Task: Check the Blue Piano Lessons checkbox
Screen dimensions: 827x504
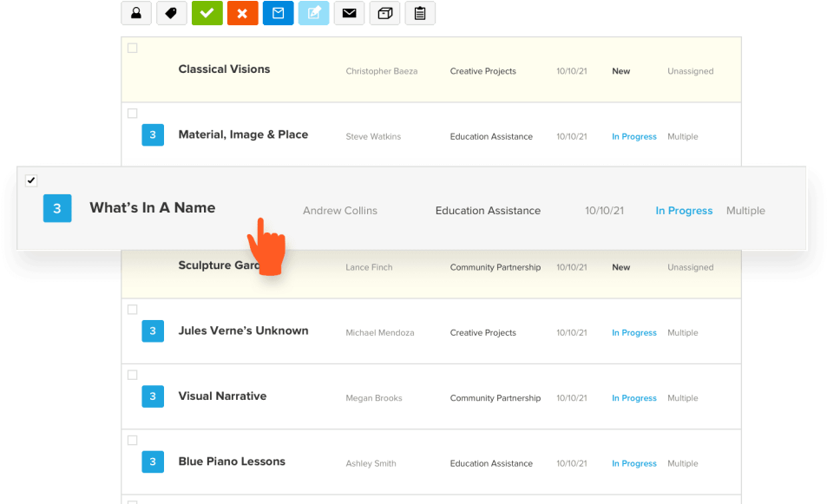Action: point(133,440)
